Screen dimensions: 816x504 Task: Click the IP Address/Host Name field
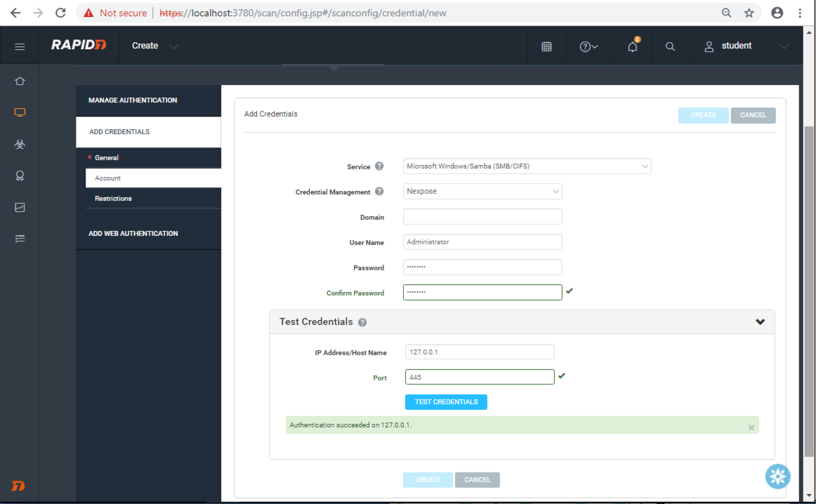coord(480,352)
